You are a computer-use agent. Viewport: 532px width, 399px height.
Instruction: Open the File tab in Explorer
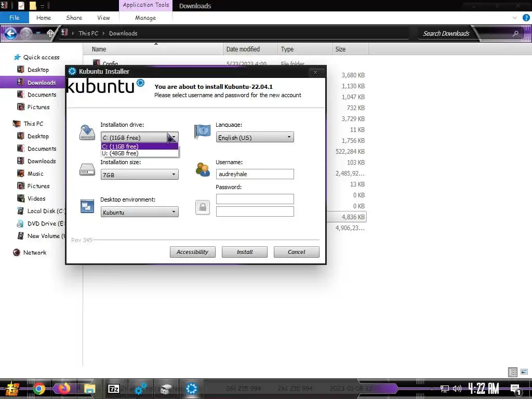coord(14,18)
